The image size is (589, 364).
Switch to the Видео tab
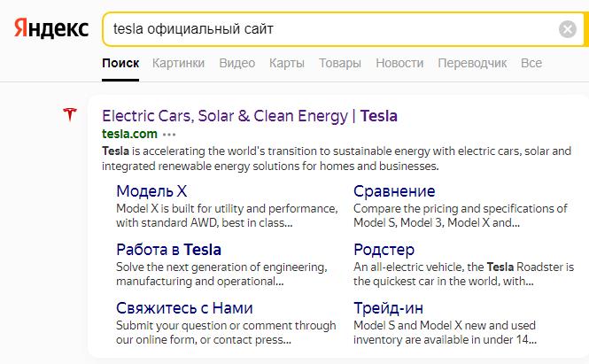(x=236, y=63)
